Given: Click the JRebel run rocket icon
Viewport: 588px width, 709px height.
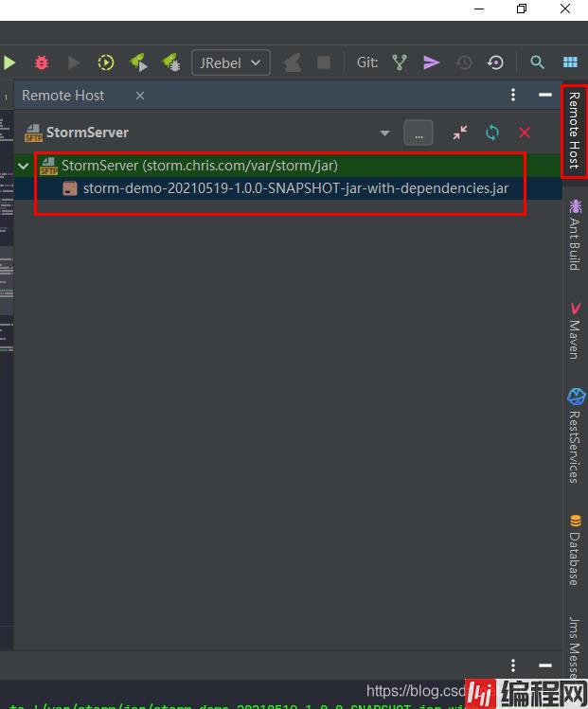Looking at the screenshot, I should pyautogui.click(x=138, y=62).
